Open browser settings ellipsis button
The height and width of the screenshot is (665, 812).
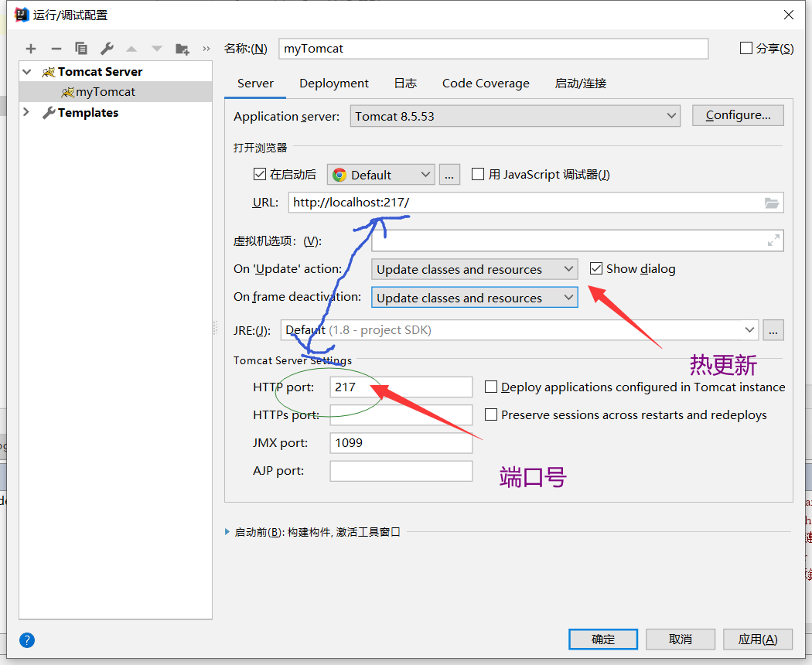pos(449,175)
